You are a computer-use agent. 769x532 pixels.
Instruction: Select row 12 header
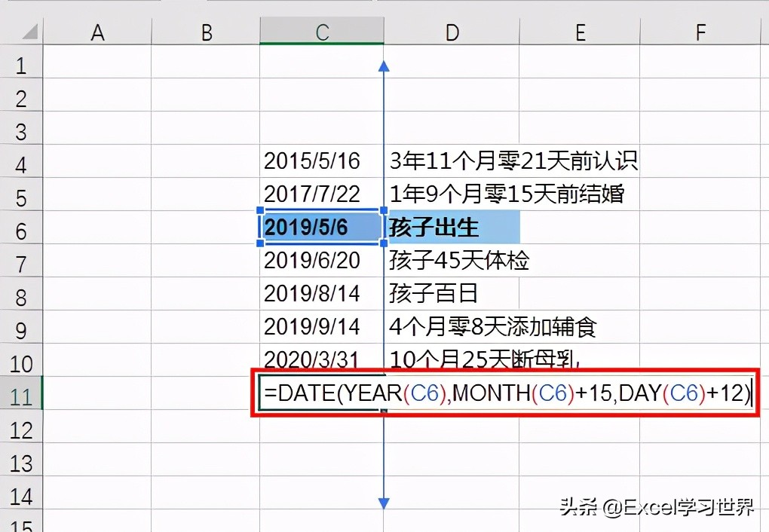21,427
